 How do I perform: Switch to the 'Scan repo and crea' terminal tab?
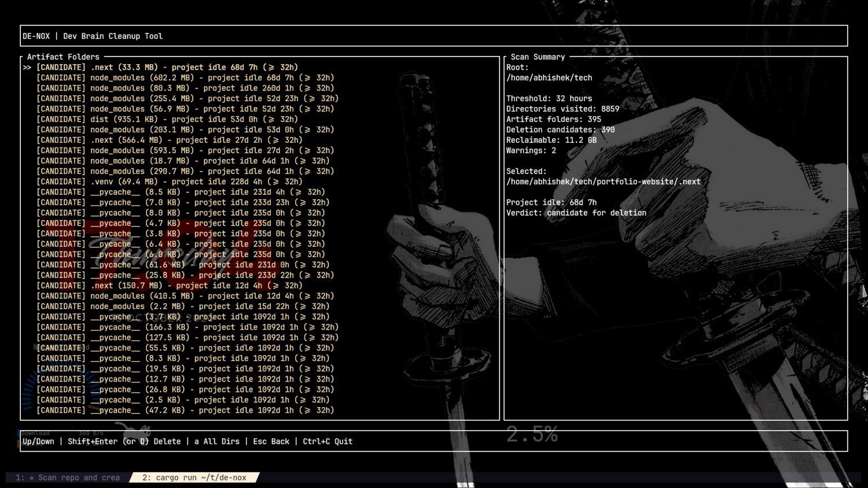click(x=68, y=478)
